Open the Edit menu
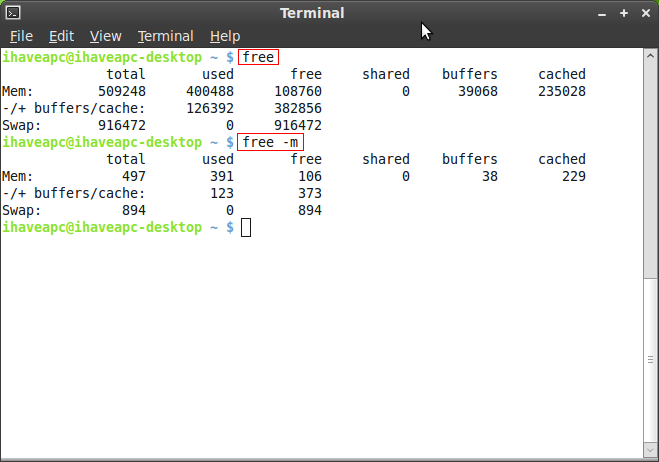659x462 pixels. [x=61, y=36]
